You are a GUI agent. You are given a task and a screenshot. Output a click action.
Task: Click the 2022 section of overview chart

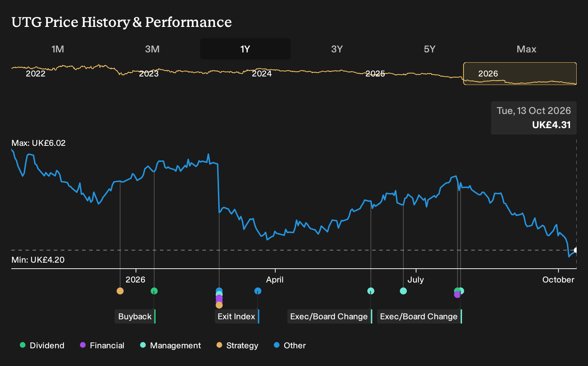pyautogui.click(x=36, y=74)
